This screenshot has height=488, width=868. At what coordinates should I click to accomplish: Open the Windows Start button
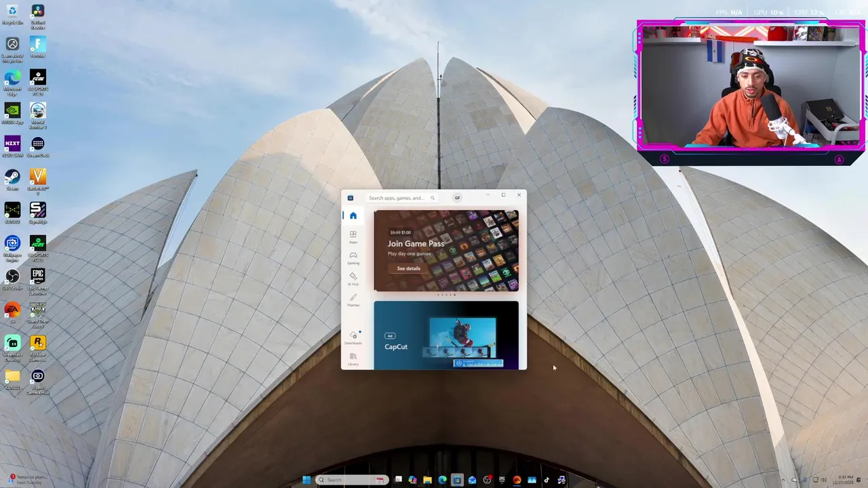[307, 480]
